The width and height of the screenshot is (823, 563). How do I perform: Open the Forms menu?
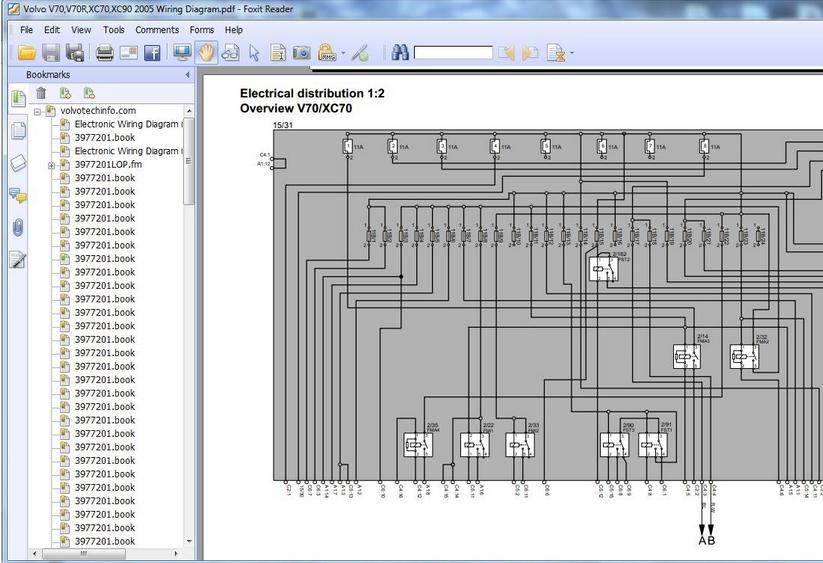point(202,30)
